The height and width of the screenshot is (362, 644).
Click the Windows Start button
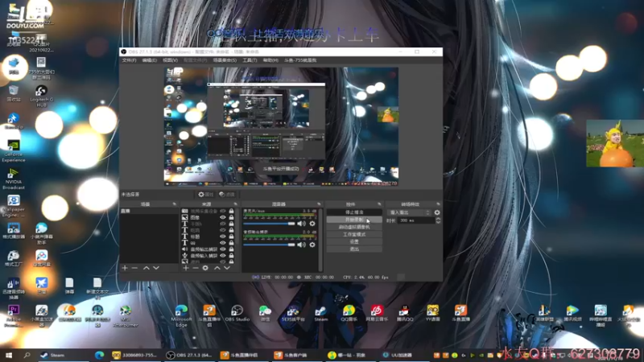(x=9, y=355)
